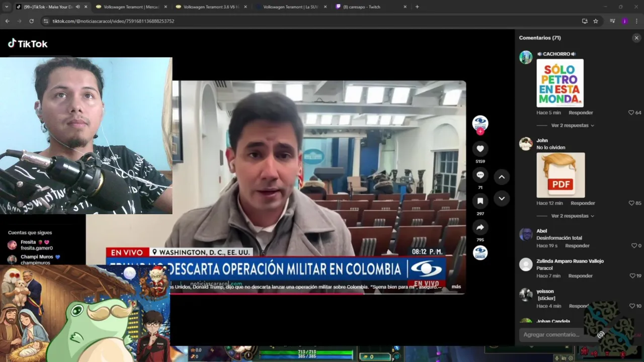View site information icon in address bar
The image size is (644, 362).
pyautogui.click(x=46, y=21)
